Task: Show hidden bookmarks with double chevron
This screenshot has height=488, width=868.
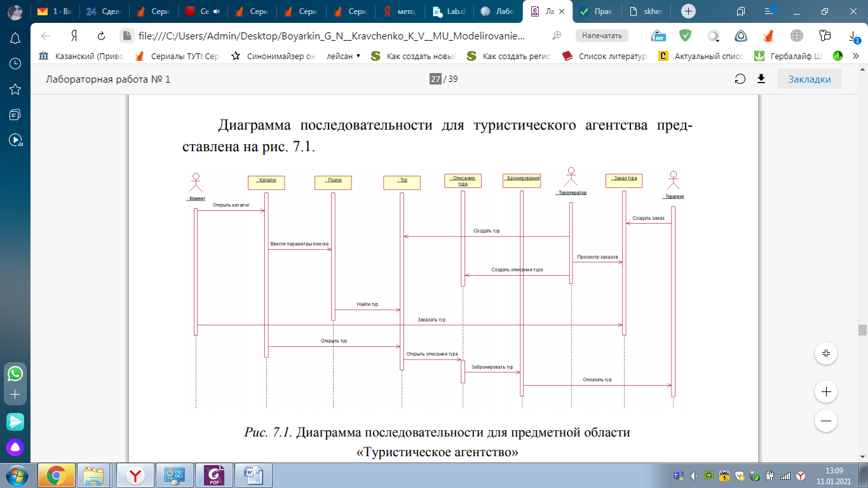Action: [855, 56]
